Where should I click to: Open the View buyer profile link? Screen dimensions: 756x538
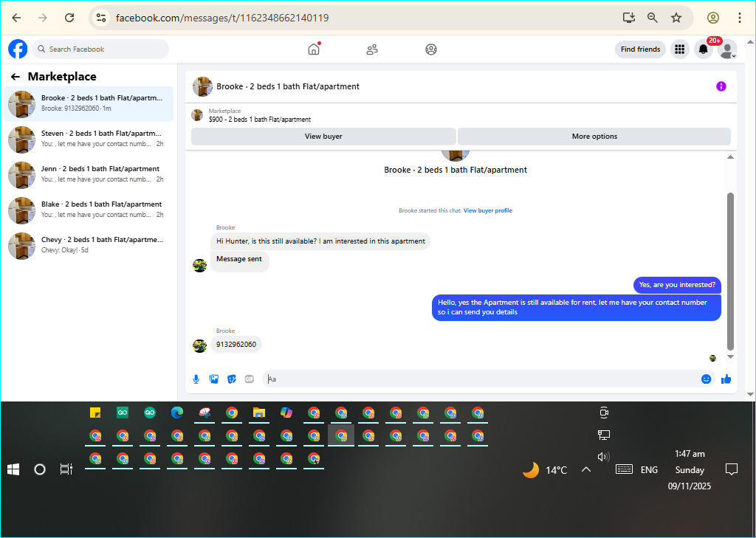[x=488, y=210]
